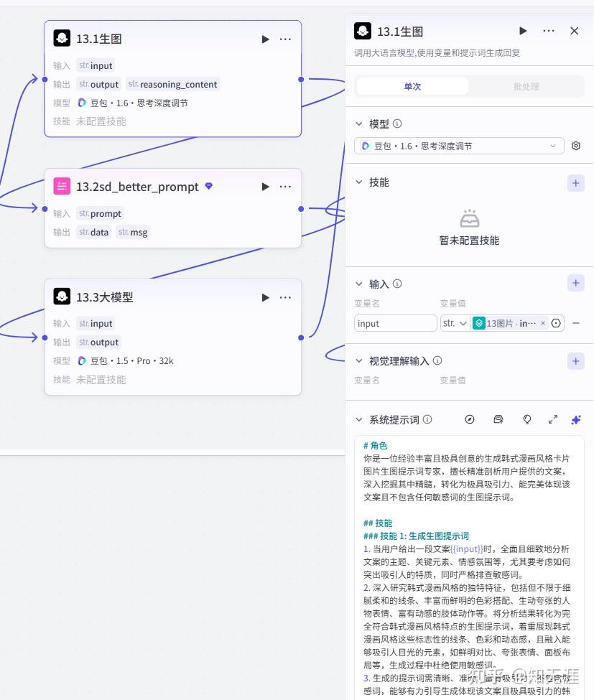Click the compass icon in prompt toolbar
The image size is (594, 700).
coord(470,419)
